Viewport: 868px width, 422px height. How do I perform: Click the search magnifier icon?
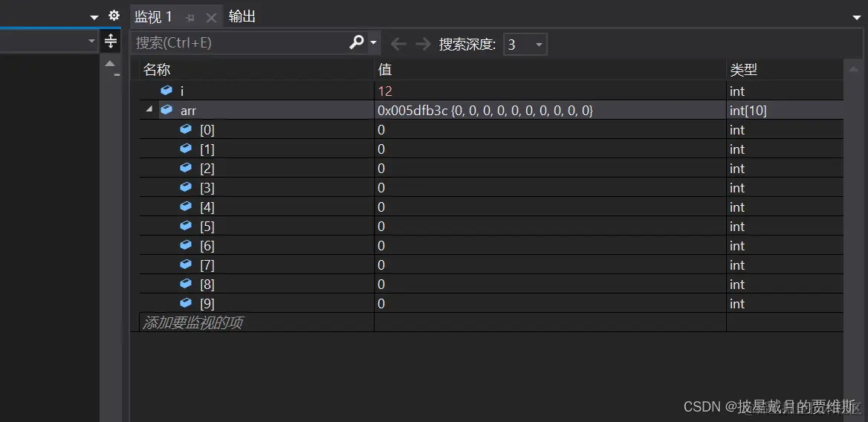pos(357,42)
